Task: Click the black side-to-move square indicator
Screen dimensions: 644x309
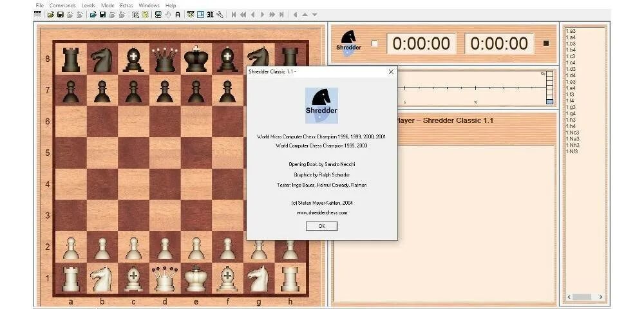Action: [x=546, y=44]
